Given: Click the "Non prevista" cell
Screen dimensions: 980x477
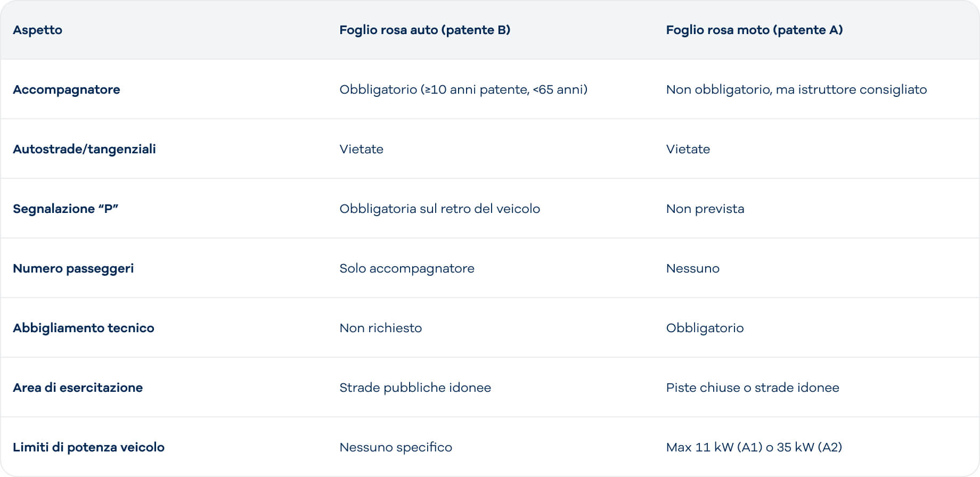Looking at the screenshot, I should pyautogui.click(x=705, y=209).
